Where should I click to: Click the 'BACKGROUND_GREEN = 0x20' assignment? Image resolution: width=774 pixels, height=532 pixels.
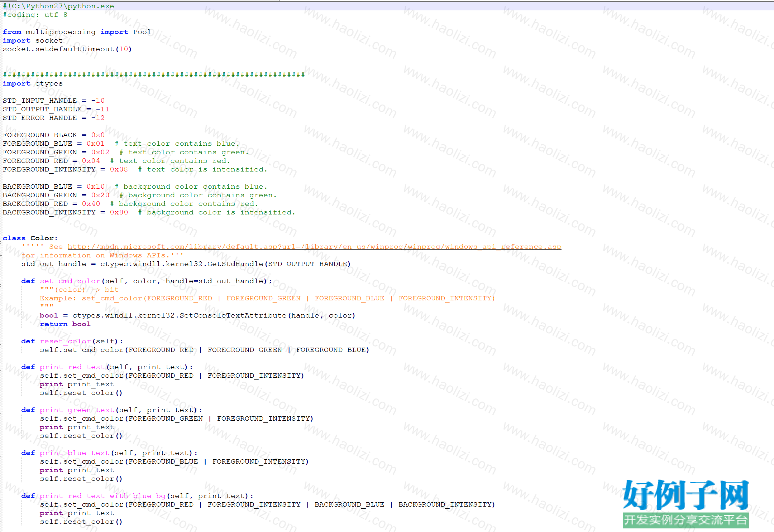click(56, 195)
